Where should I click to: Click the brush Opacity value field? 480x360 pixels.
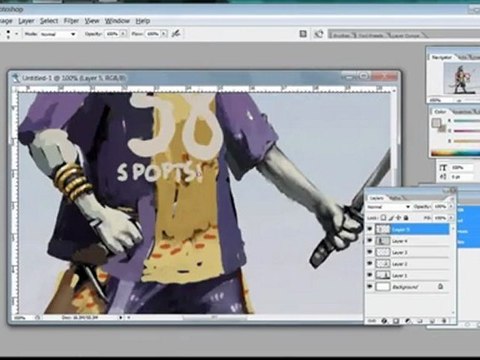113,34
